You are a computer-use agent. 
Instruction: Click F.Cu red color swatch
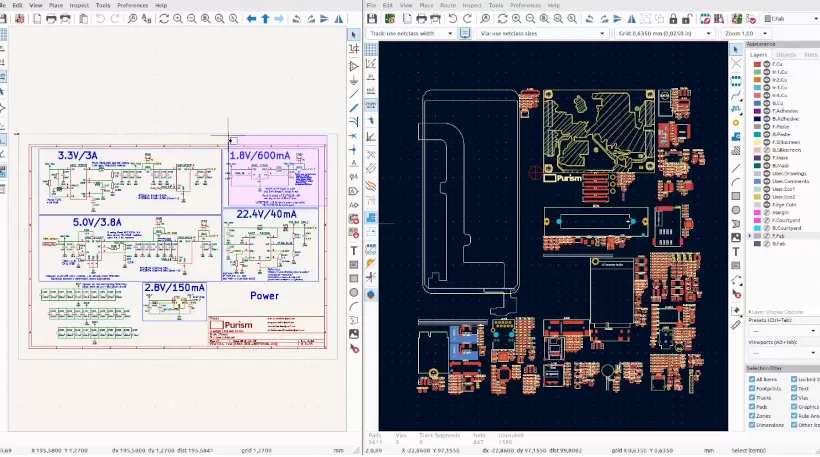tap(757, 64)
